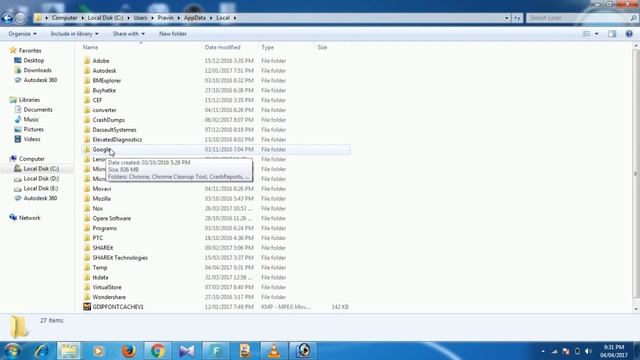Screen dimensions: 640x360
Task: Click the Search Local input field
Action: [x=578, y=18]
